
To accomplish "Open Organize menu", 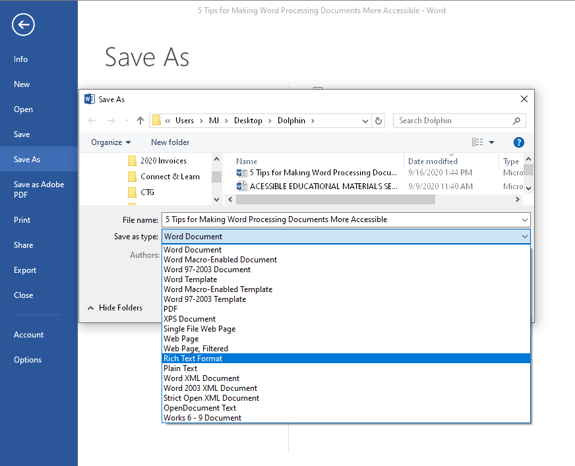I will [x=111, y=142].
